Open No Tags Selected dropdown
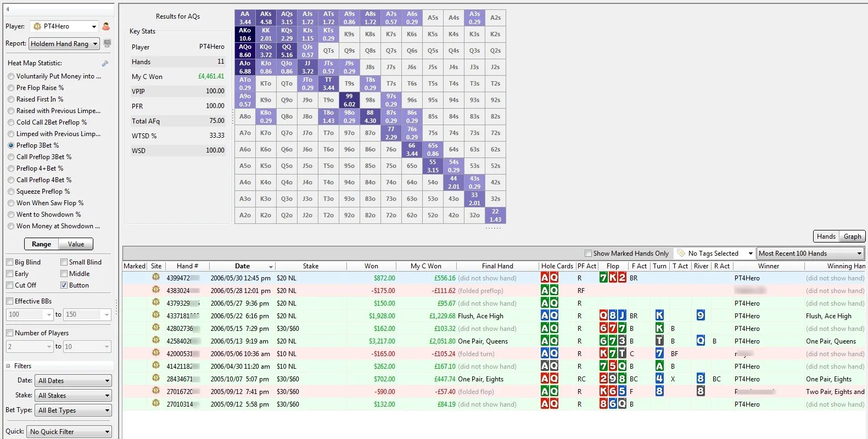 tap(714, 253)
